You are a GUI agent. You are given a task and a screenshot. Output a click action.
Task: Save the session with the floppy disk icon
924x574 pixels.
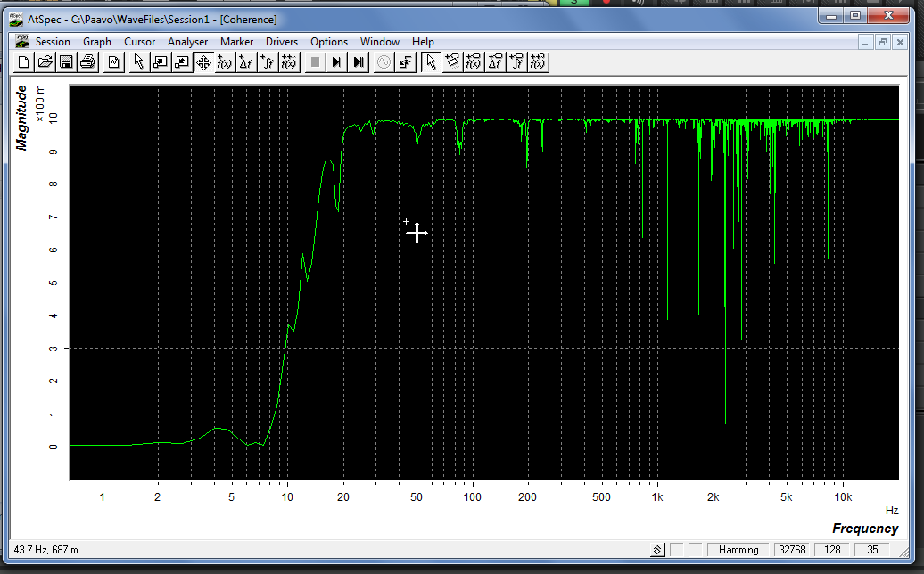coord(66,61)
